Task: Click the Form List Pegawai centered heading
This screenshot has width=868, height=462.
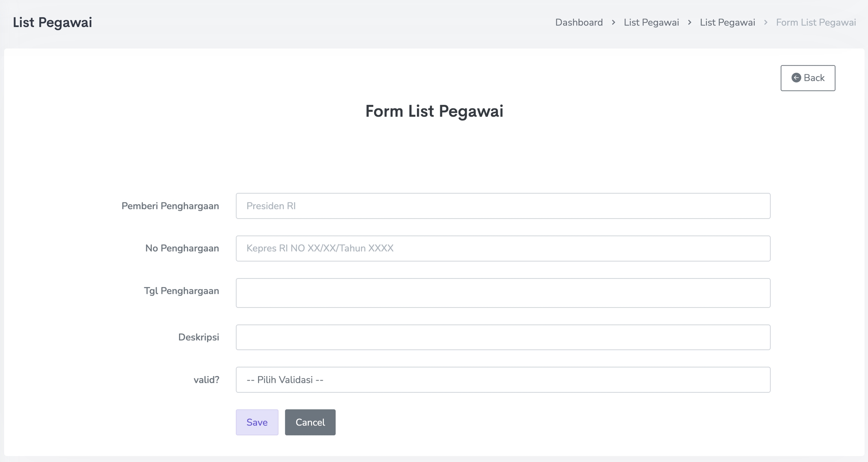Action: point(434,111)
